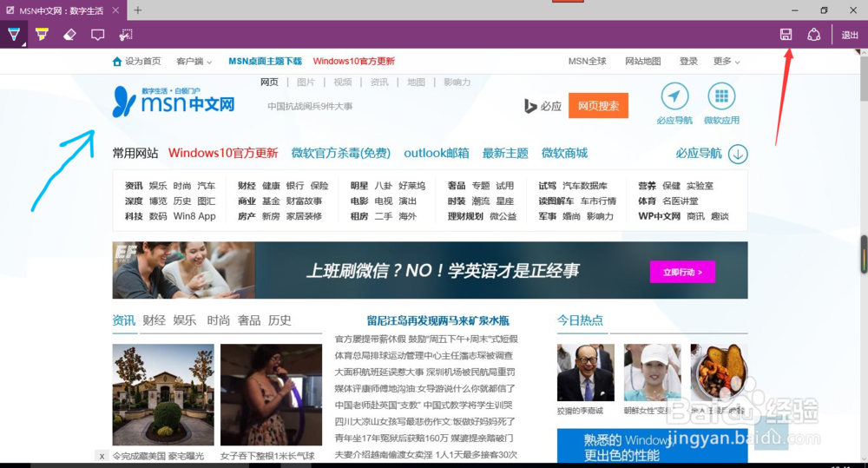The image size is (868, 468).
Task: Open the 今日热点 section heading
Action: 580,320
